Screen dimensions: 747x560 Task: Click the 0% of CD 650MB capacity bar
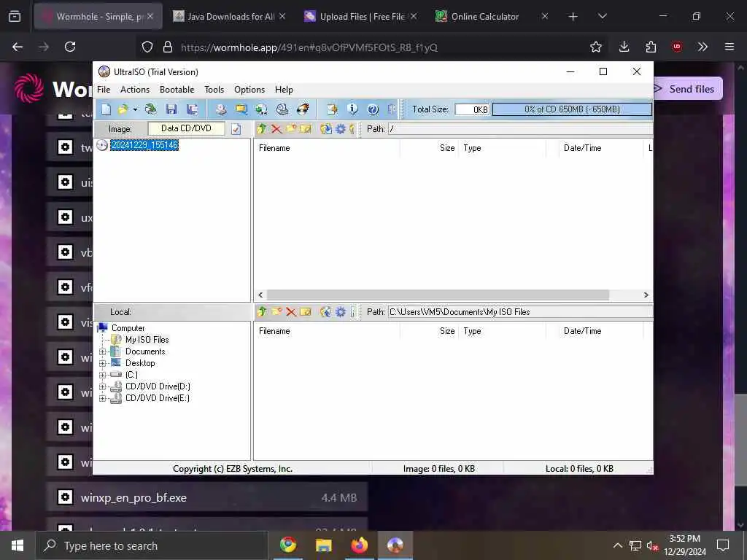click(x=572, y=109)
